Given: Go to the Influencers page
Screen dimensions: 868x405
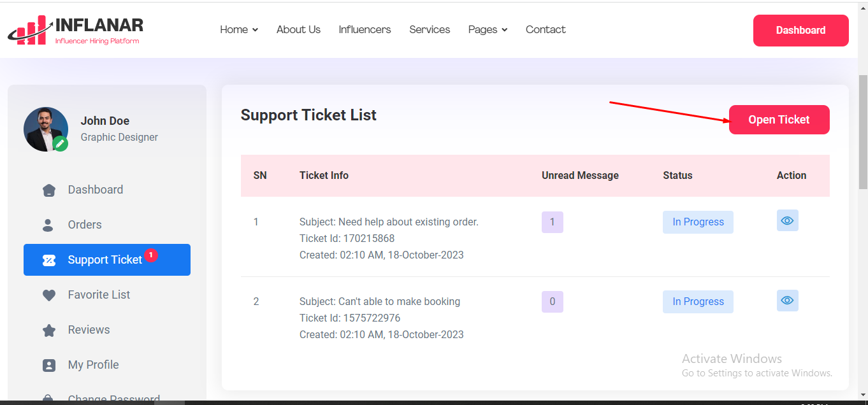Looking at the screenshot, I should [365, 29].
